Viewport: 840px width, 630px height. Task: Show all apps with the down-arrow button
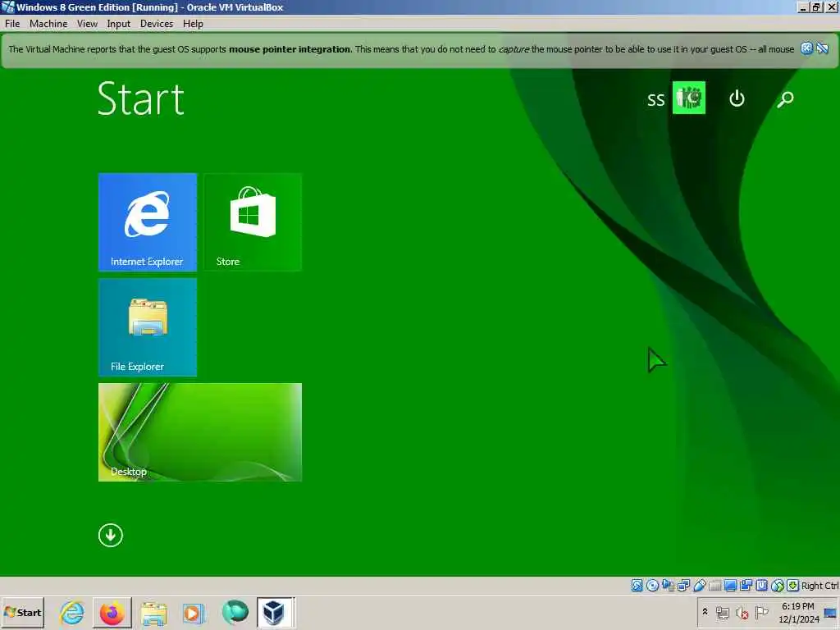pos(111,535)
